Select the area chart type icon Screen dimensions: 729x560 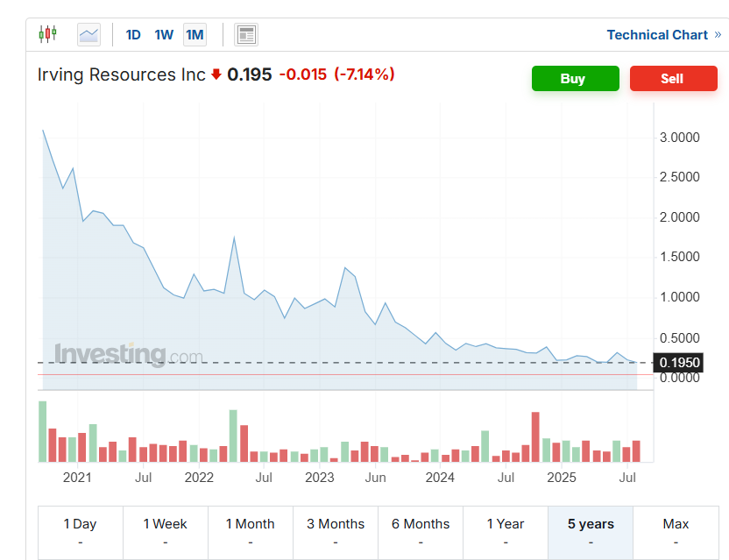tap(88, 35)
